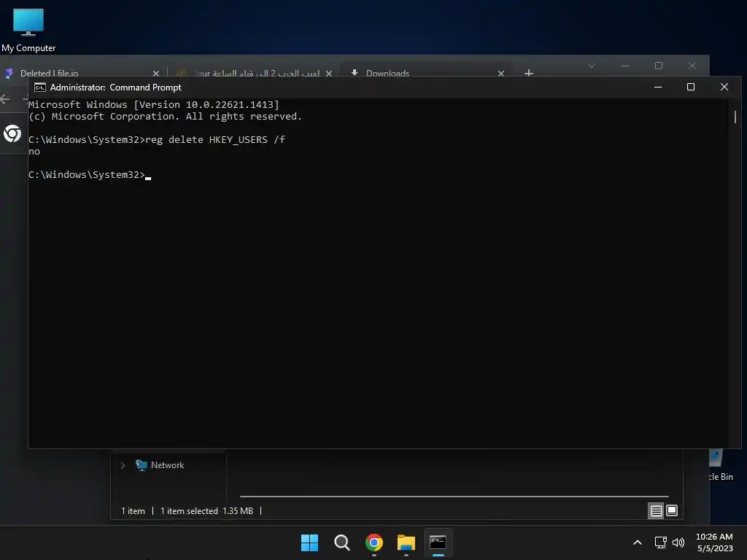Close the Command Prompt window
Image resolution: width=747 pixels, height=560 pixels.
coord(724,87)
